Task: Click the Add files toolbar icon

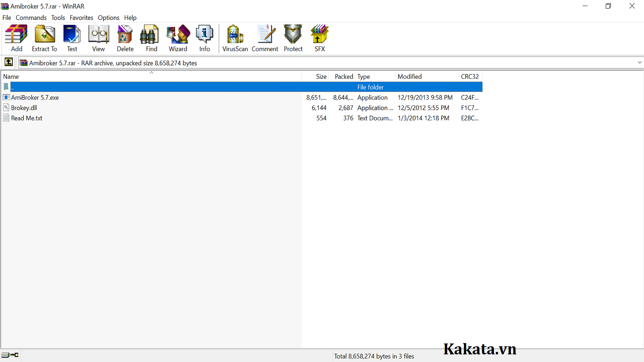Action: click(x=17, y=35)
